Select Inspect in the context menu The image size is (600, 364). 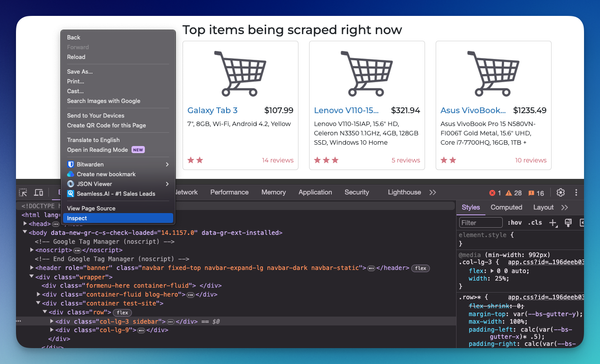tap(118, 218)
